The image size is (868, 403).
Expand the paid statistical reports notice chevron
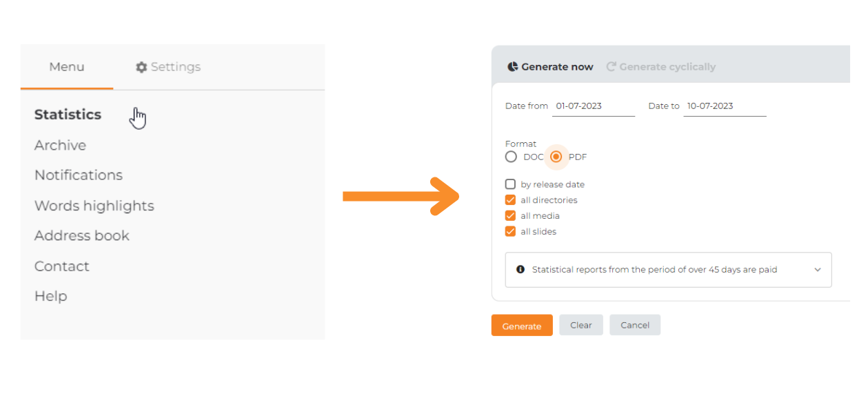point(818,270)
